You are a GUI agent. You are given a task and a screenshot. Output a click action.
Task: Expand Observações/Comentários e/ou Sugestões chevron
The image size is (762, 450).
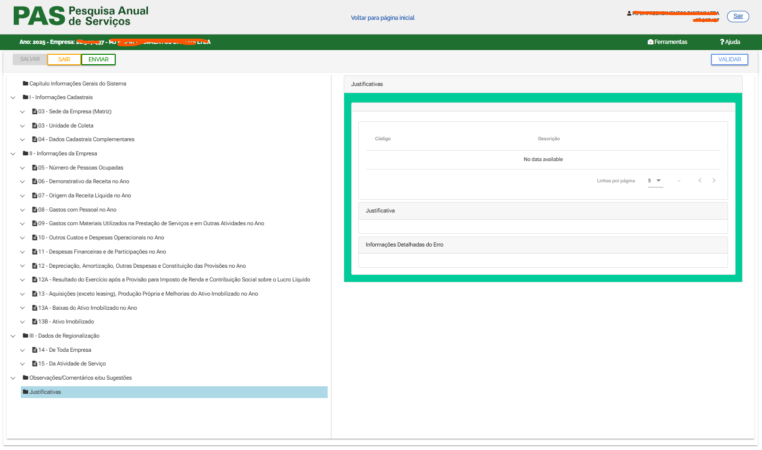coord(13,378)
